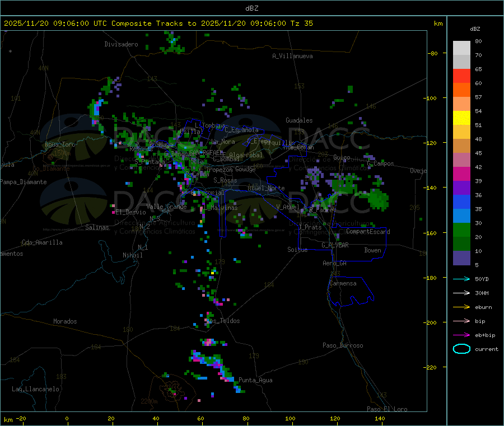Click the cyan 'current' ellipse legend symbol
The width and height of the screenshot is (504, 426).
(461, 349)
